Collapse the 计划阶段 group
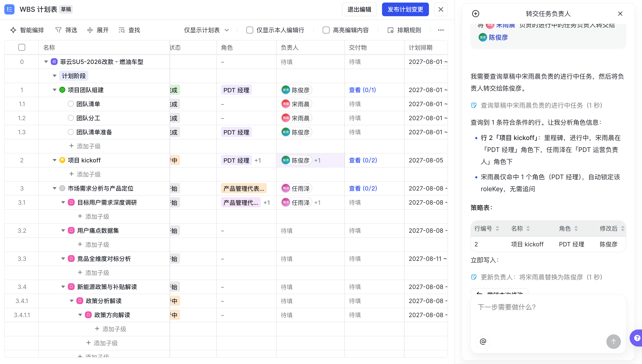 55,76
